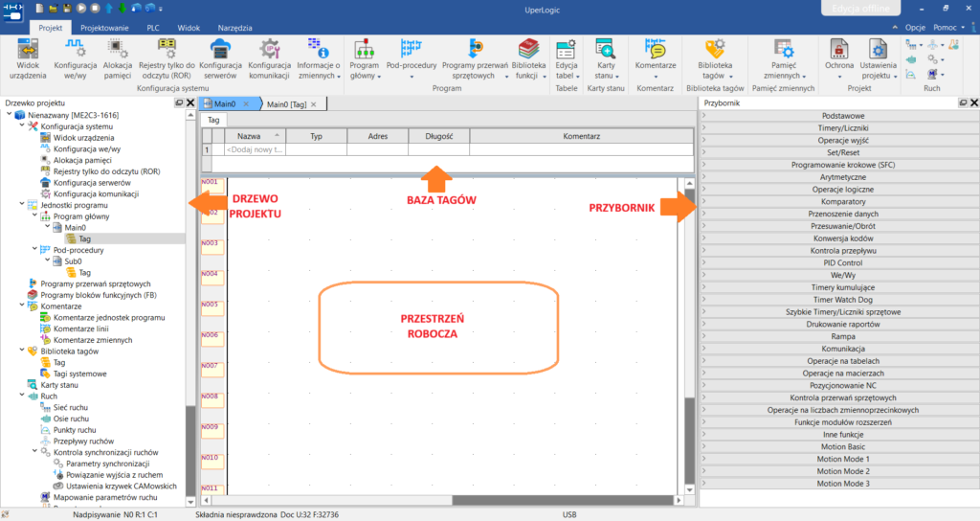Expand the Timery/Liczniki toolbox category
The width and height of the screenshot is (980, 521).
click(x=839, y=128)
